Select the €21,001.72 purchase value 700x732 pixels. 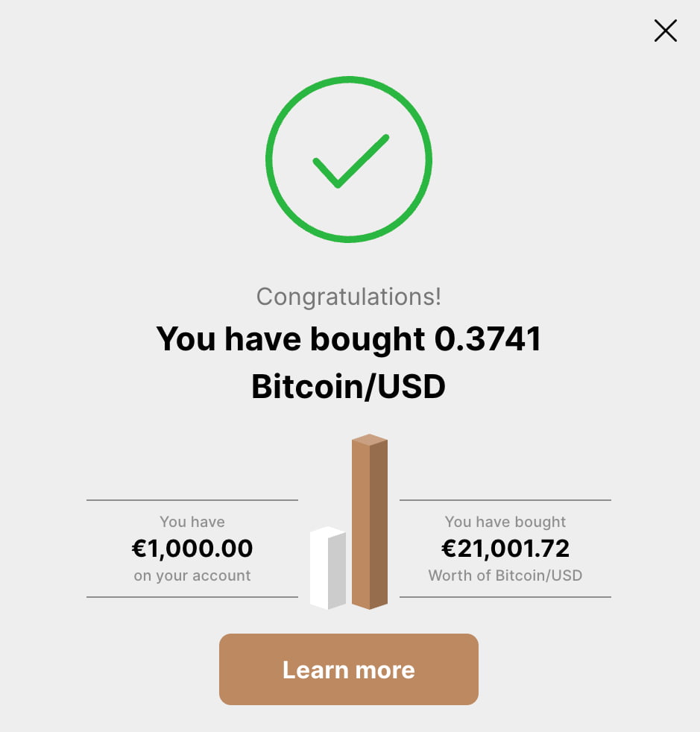505,549
